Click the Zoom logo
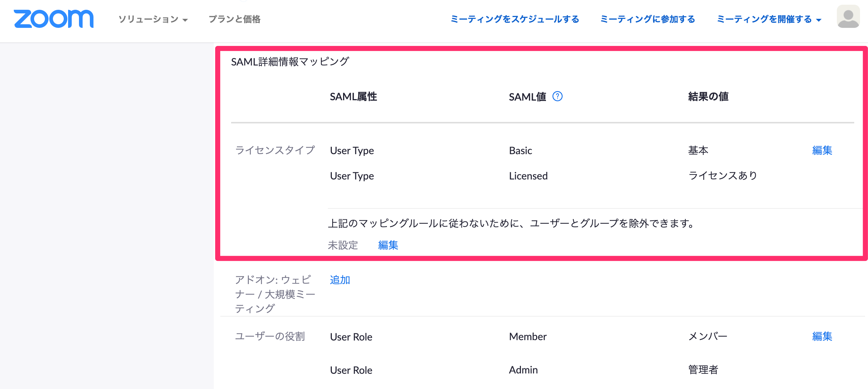This screenshot has width=868, height=389. [x=54, y=19]
